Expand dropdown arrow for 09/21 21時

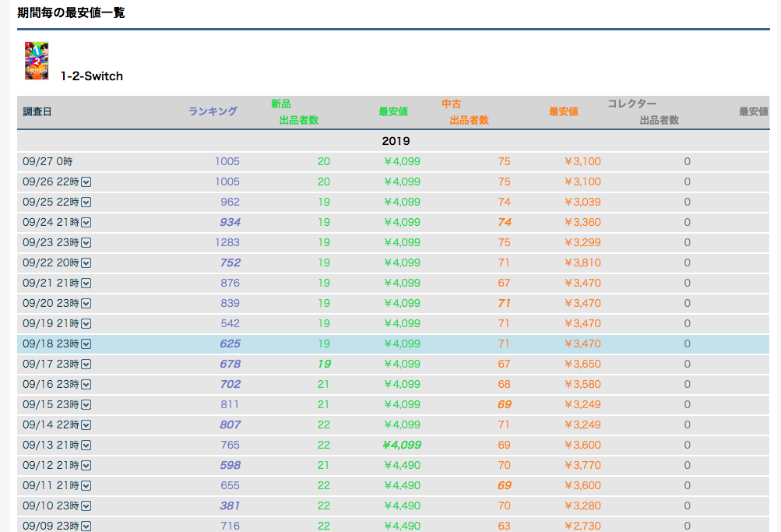[86, 284]
